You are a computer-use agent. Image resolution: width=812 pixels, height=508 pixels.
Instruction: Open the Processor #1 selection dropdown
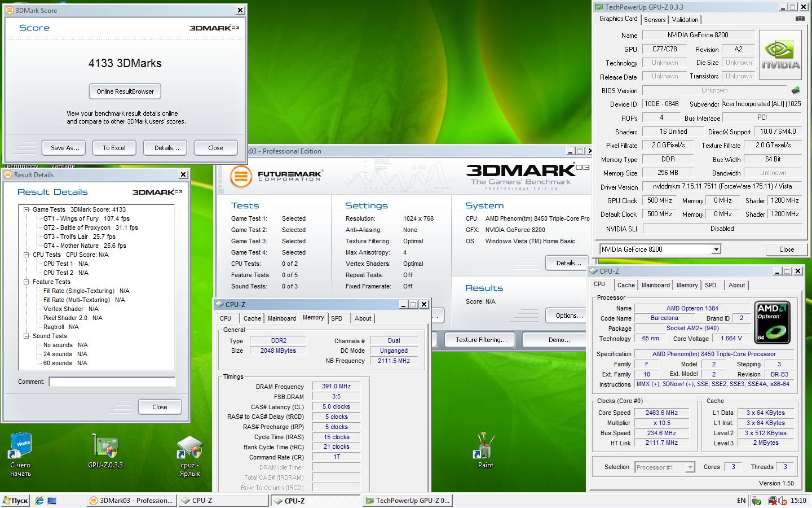tap(690, 467)
